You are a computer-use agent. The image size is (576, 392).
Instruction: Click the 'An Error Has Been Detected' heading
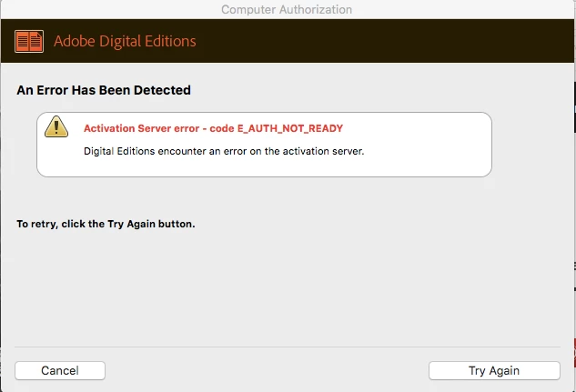pos(104,90)
